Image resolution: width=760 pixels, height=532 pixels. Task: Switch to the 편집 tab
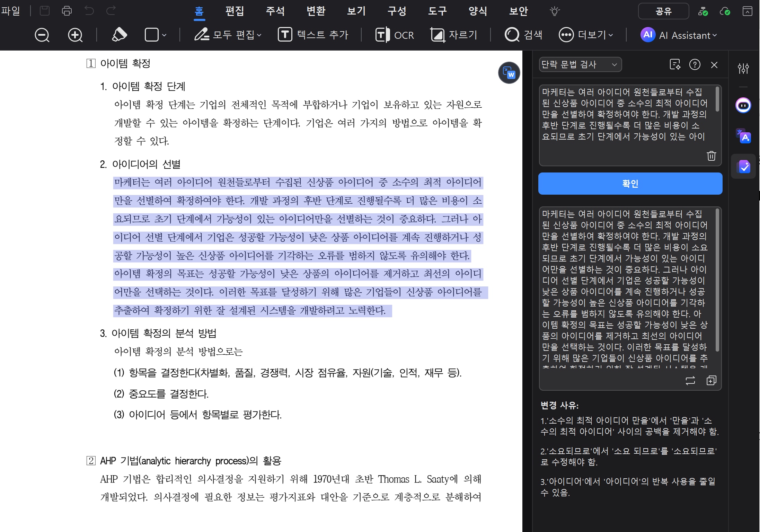pos(235,11)
